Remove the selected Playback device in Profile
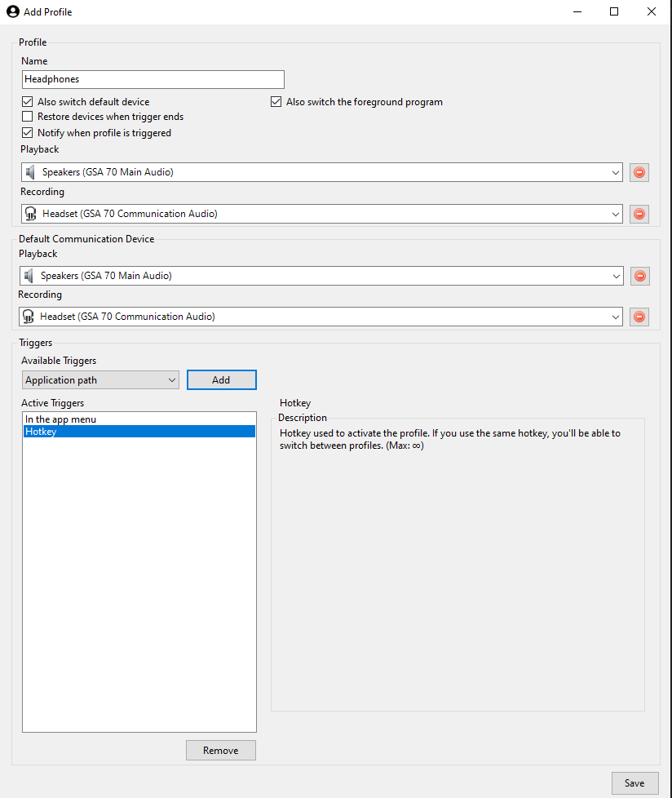This screenshot has height=798, width=672. 639,172
